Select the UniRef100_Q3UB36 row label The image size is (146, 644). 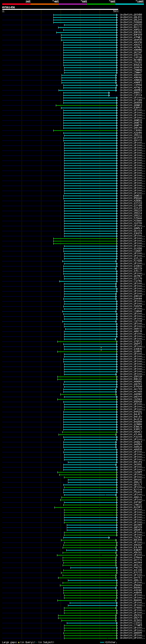tap(131, 349)
